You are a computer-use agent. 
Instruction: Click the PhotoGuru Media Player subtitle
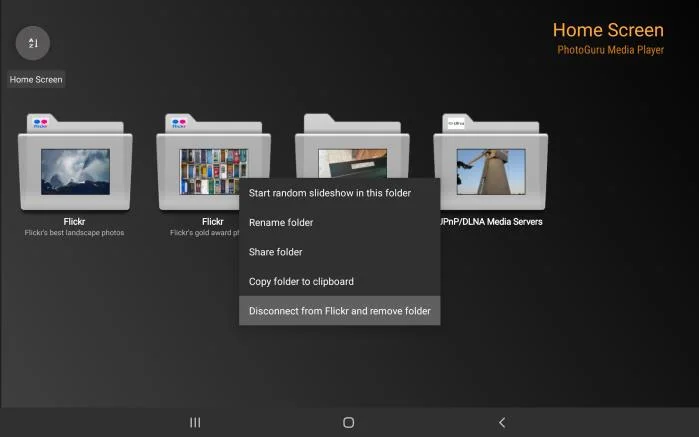tap(610, 49)
